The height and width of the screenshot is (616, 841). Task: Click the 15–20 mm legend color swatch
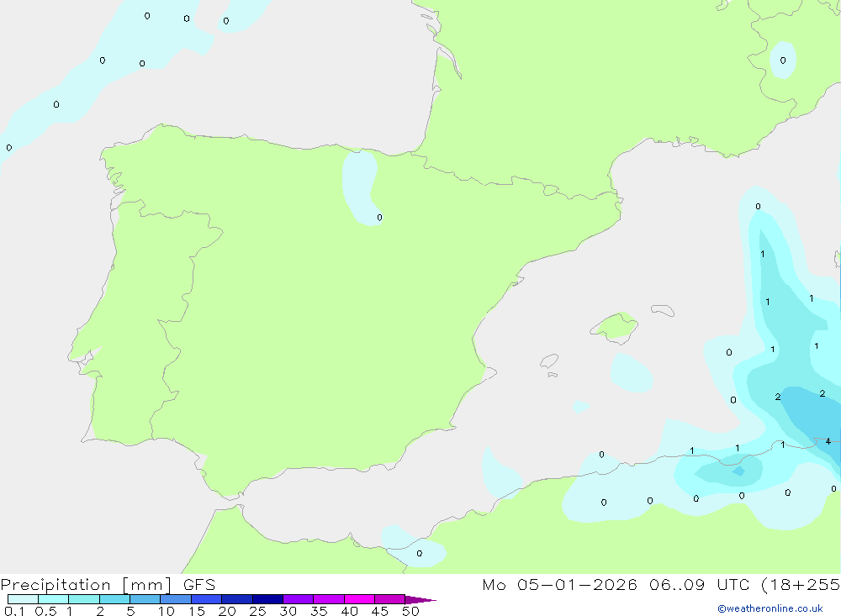206,599
